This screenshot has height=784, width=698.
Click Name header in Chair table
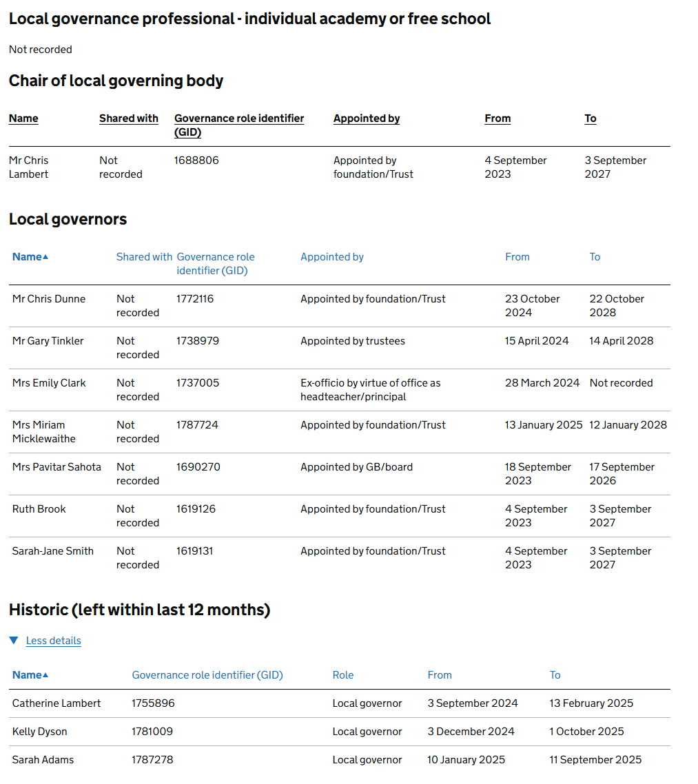tap(23, 118)
